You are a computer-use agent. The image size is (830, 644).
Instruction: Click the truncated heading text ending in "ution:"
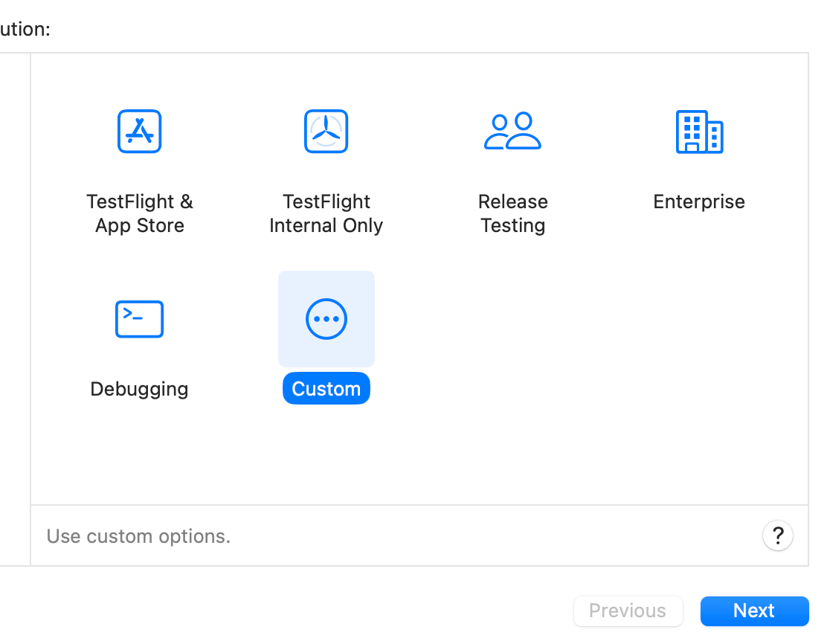click(x=25, y=30)
